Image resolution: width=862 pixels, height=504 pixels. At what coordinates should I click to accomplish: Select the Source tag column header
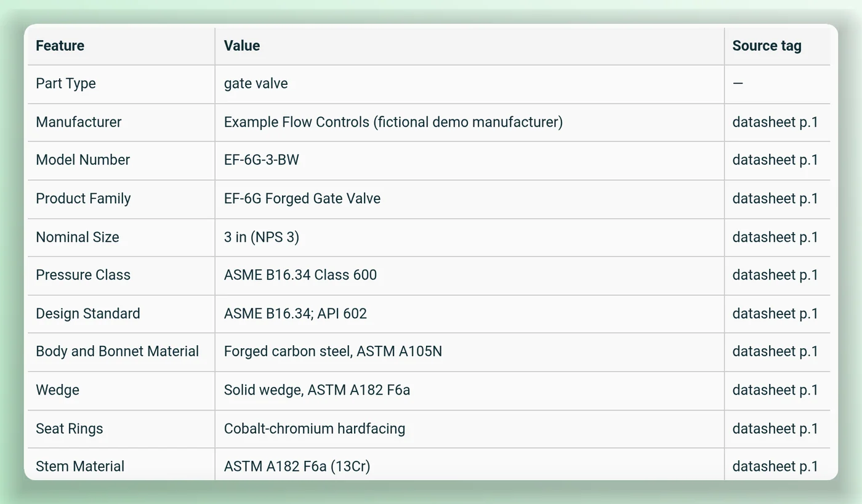(x=777, y=46)
